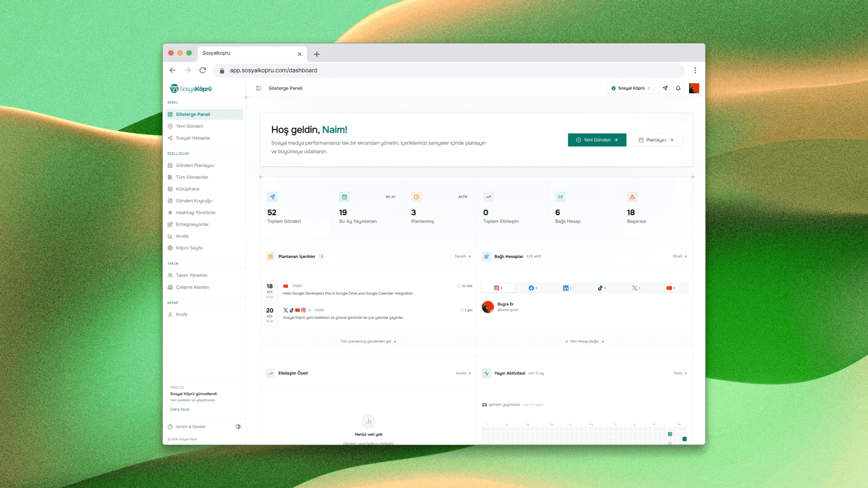The height and width of the screenshot is (488, 868).
Task: Click the browser address bar
Action: click(448, 70)
